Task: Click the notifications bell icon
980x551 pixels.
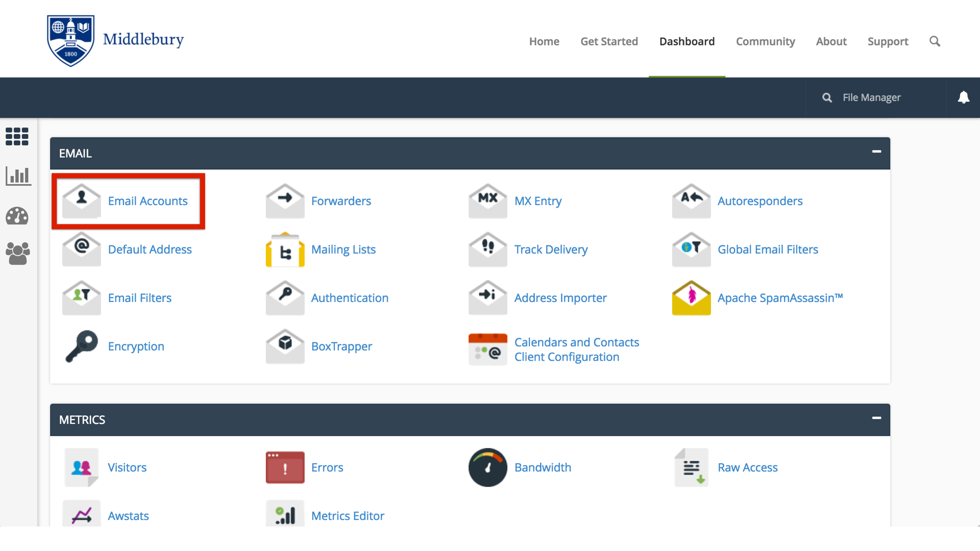Action: [x=963, y=97]
